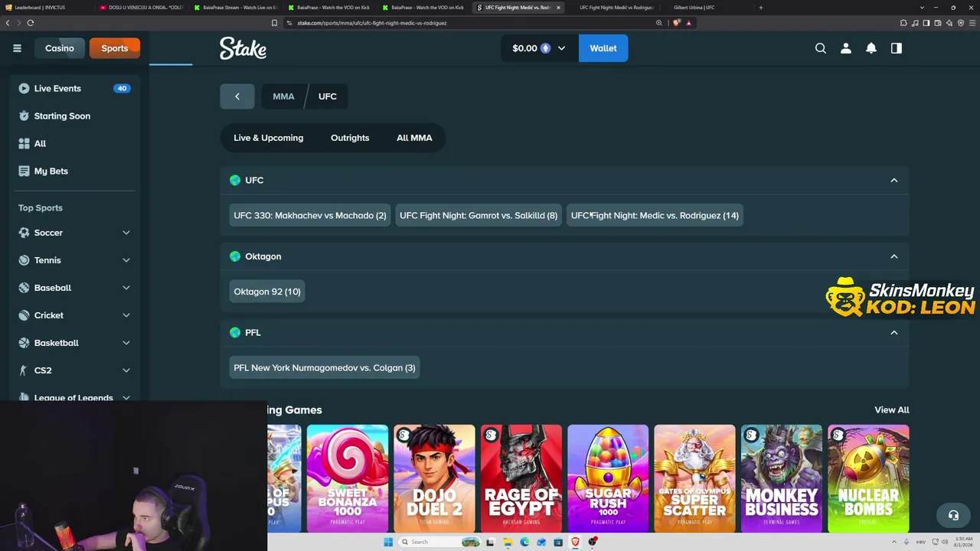Click the Soccer ball icon in sidebar

pos(24,233)
